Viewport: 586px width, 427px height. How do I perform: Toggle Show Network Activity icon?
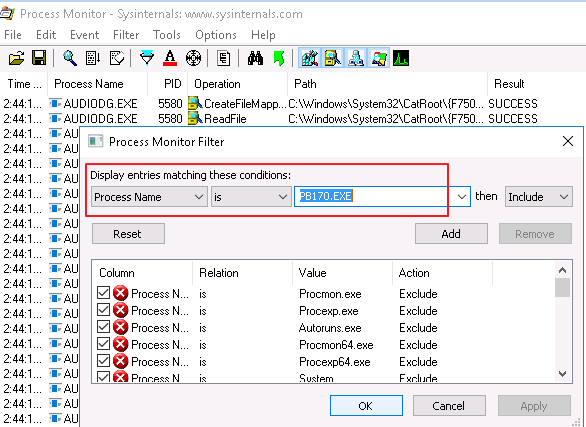point(356,58)
